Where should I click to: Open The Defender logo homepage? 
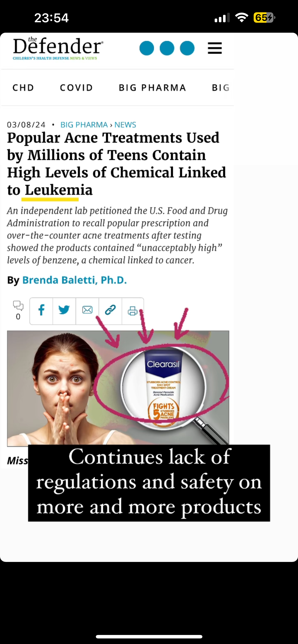(x=58, y=48)
